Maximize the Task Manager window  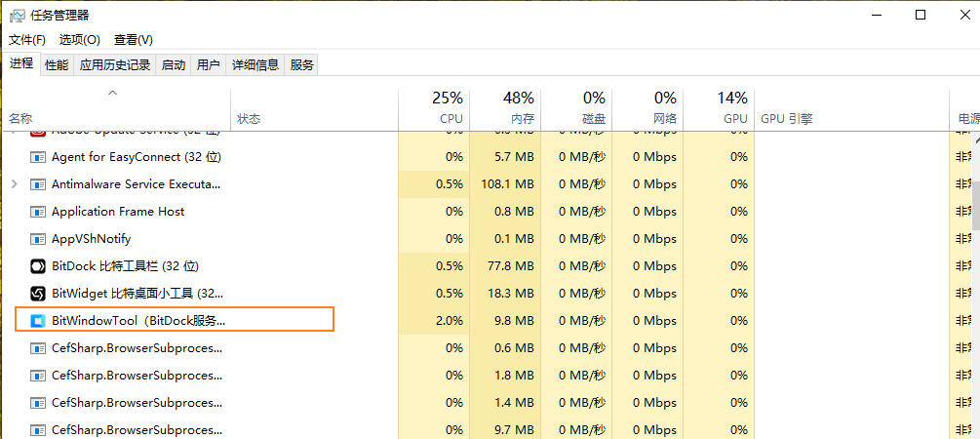tap(921, 15)
